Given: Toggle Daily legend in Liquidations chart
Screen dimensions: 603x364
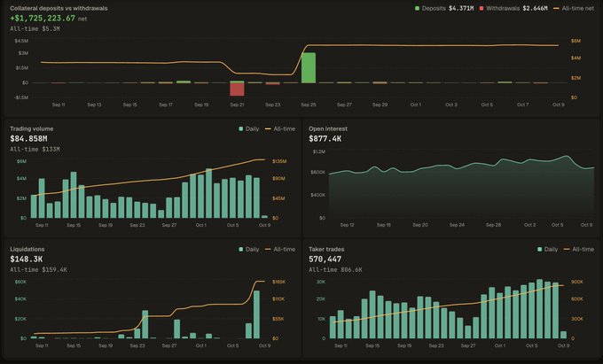Looking at the screenshot, I should tap(249, 250).
